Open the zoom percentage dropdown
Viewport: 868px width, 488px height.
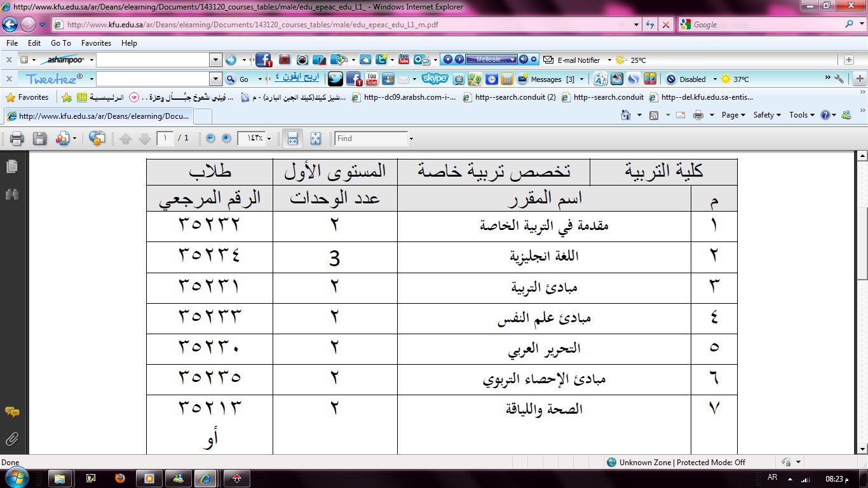click(269, 139)
